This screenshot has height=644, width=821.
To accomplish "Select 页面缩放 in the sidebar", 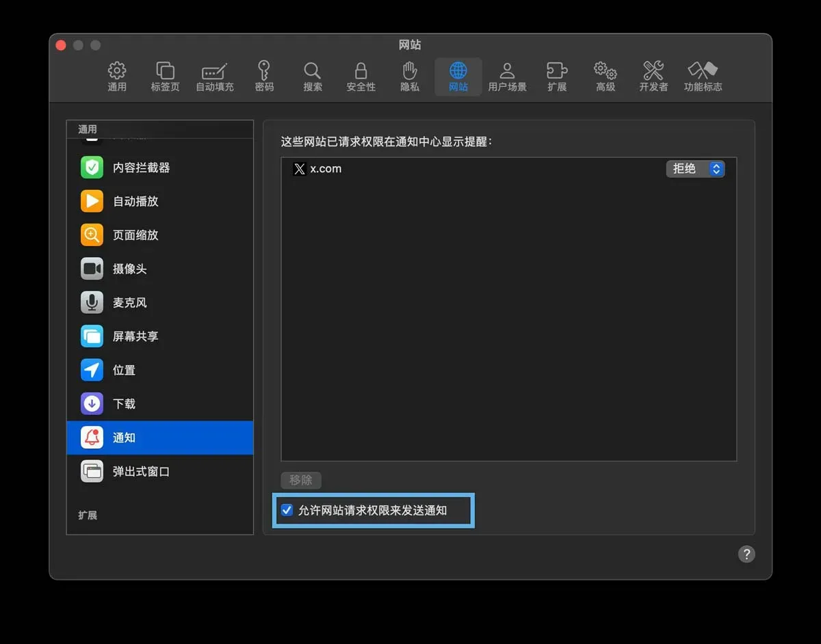I will coord(160,235).
